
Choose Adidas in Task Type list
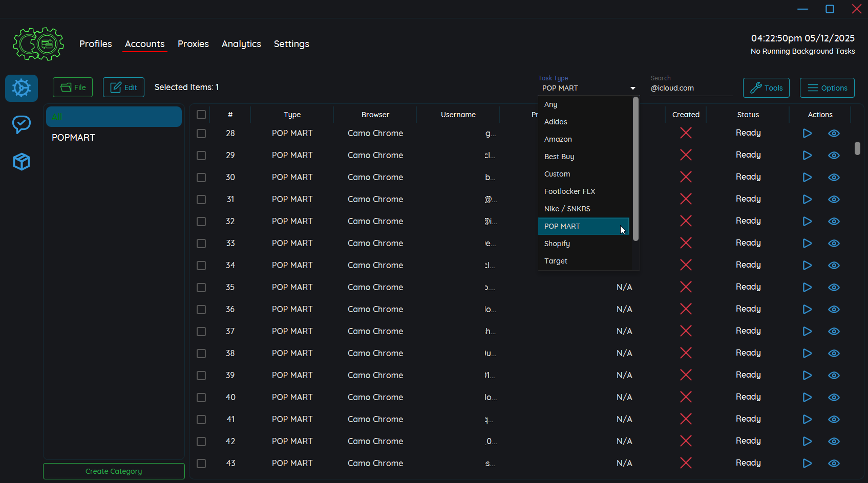click(x=585, y=122)
